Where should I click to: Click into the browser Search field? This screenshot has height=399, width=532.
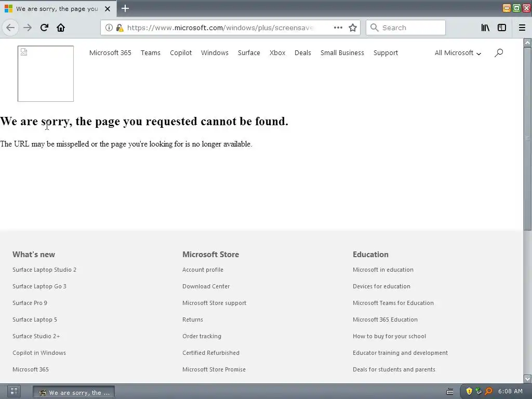(x=405, y=28)
